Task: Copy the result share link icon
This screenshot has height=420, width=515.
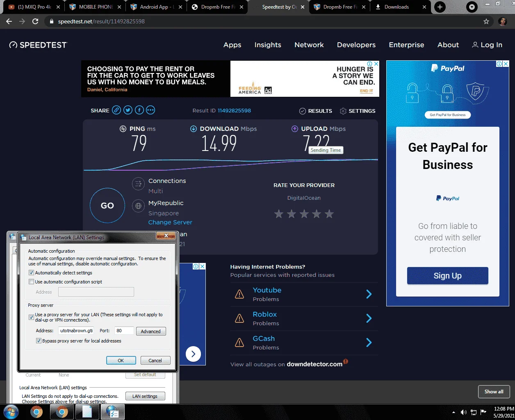Action: 117,110
